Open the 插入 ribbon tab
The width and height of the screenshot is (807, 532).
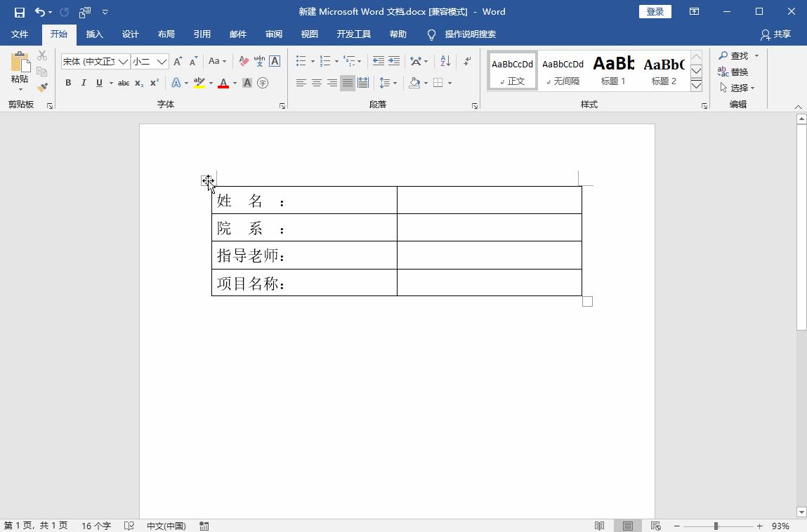click(94, 34)
